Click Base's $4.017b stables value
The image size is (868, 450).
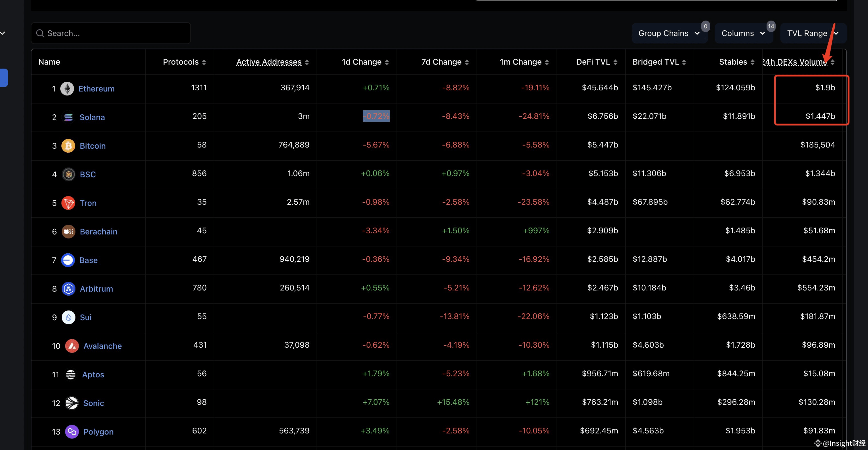(740, 259)
